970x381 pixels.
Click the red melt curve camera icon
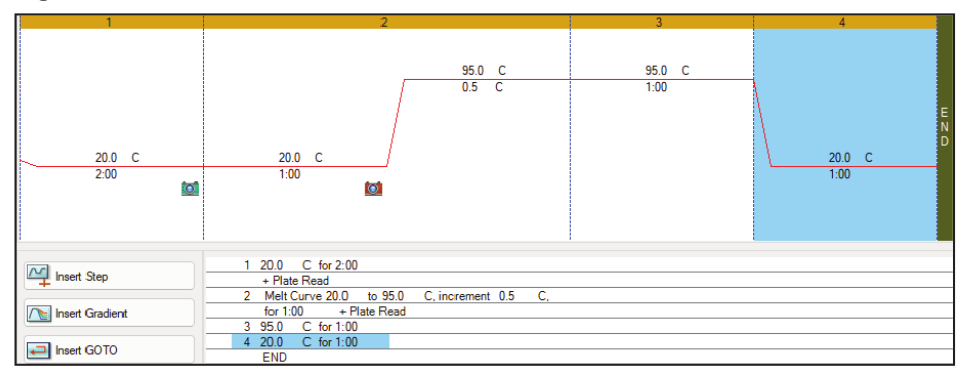point(374,188)
